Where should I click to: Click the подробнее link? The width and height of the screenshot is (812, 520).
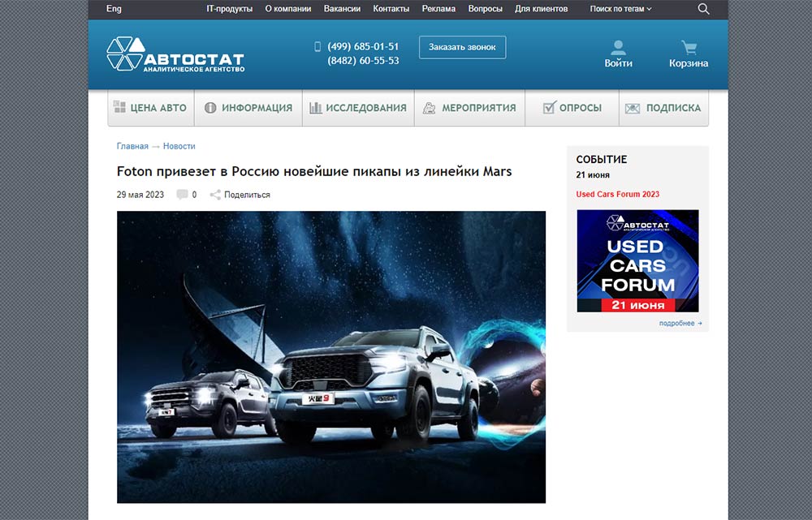[x=680, y=323]
